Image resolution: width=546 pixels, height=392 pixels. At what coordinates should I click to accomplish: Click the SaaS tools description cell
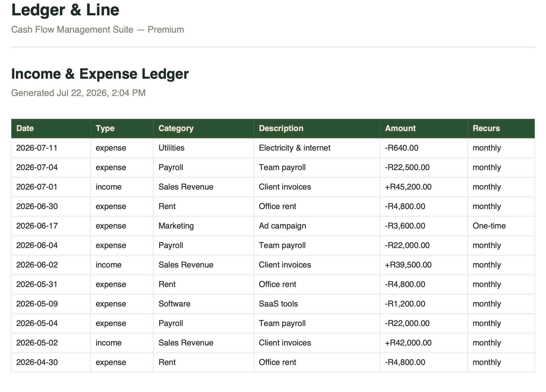click(x=317, y=304)
